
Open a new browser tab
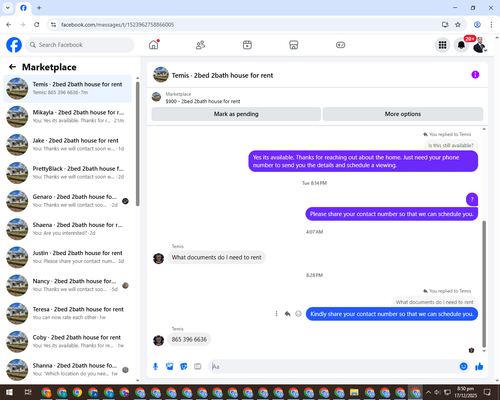tap(39, 8)
